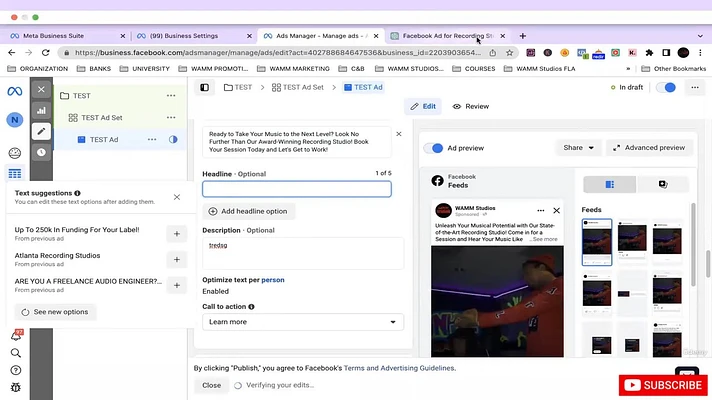The height and width of the screenshot is (400, 712).
Task: Open the Campaigns table grid icon
Action: [15, 173]
